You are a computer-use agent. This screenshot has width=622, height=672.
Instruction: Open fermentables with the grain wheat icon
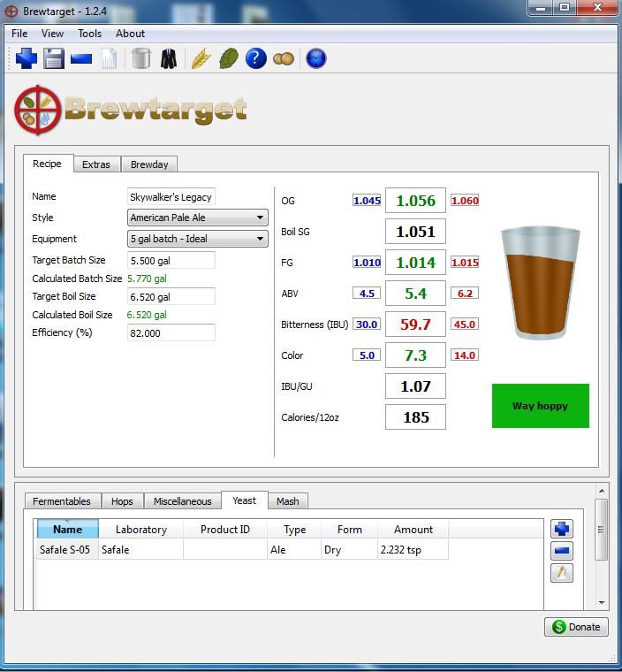(x=201, y=58)
